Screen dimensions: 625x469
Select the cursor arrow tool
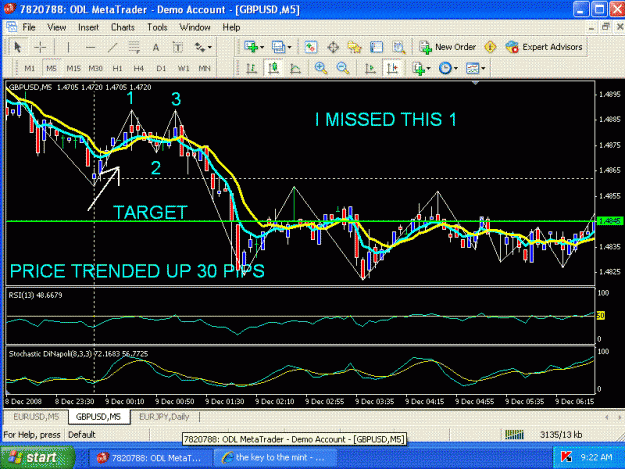pos(18,47)
